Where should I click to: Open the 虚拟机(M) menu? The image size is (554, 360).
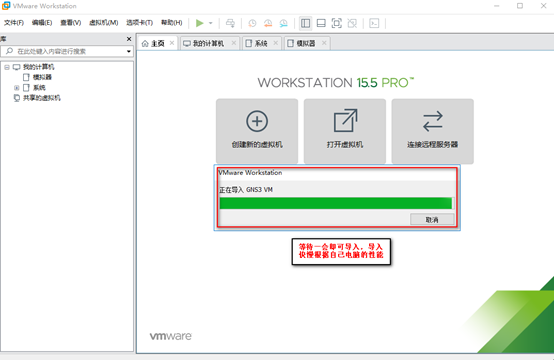tap(104, 23)
